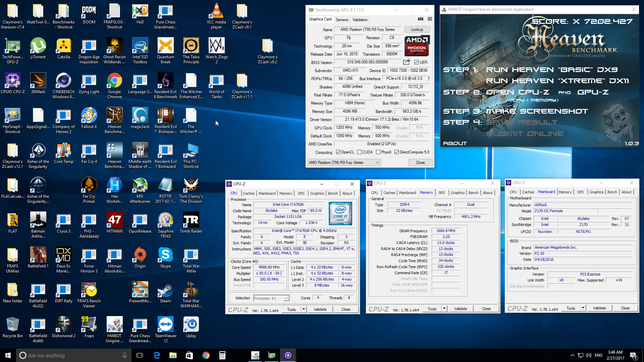Take GPU-Z screenshot with camera icon

coord(420,19)
